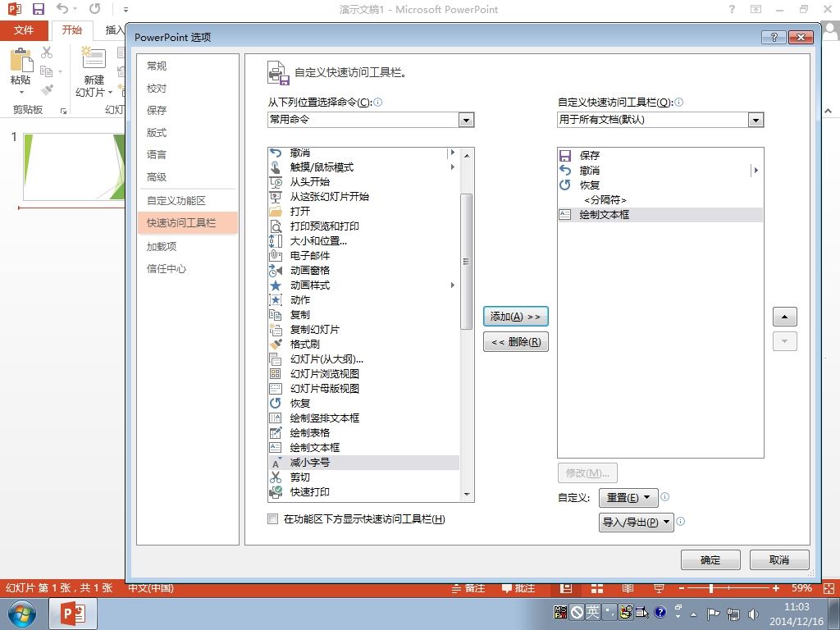The height and width of the screenshot is (630, 840).
Task: Enable 在功能区下方显示快速访问工具栏 checkbox
Action: pos(272,518)
